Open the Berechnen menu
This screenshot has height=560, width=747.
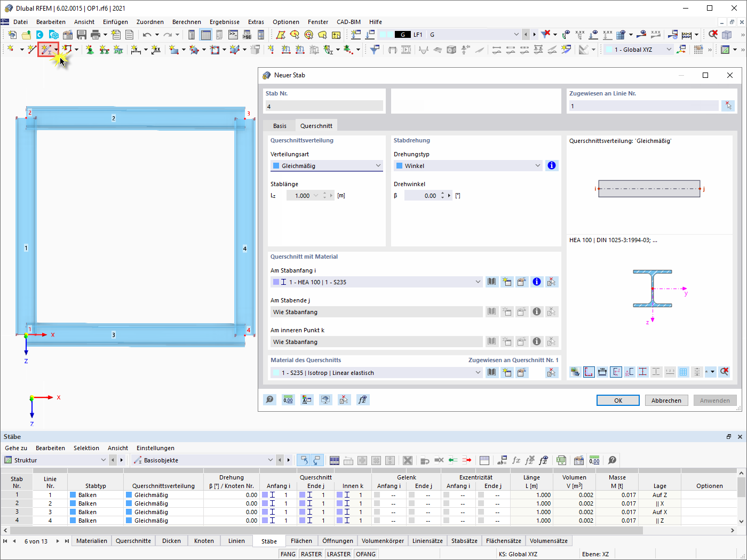point(187,22)
